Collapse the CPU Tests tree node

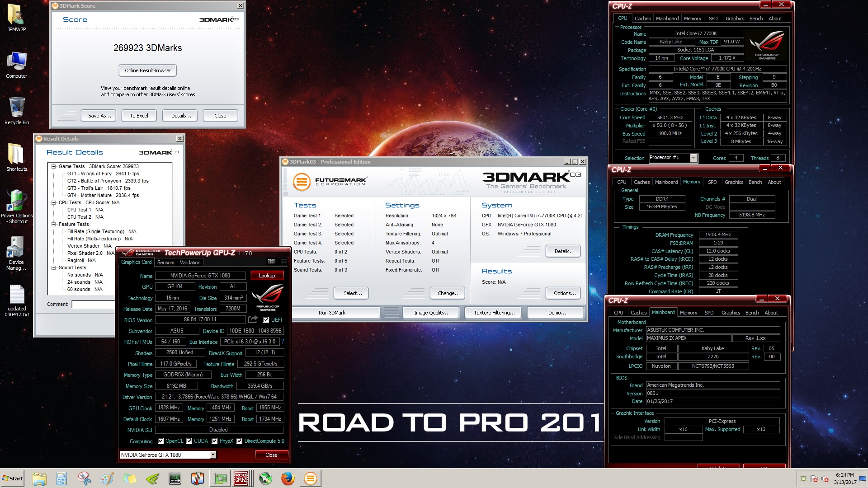54,203
